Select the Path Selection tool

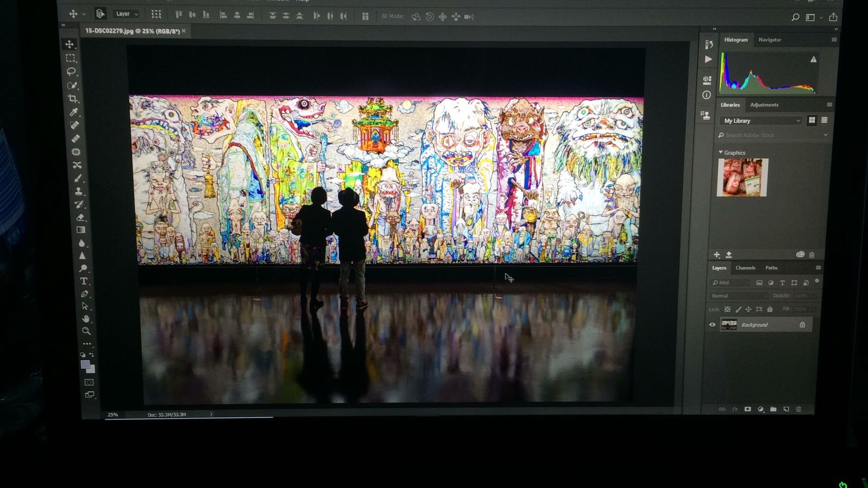(85, 306)
